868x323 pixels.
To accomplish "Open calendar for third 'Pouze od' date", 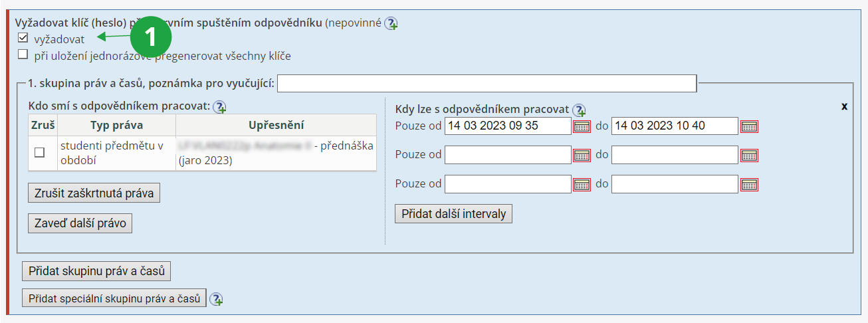I will coord(582,184).
